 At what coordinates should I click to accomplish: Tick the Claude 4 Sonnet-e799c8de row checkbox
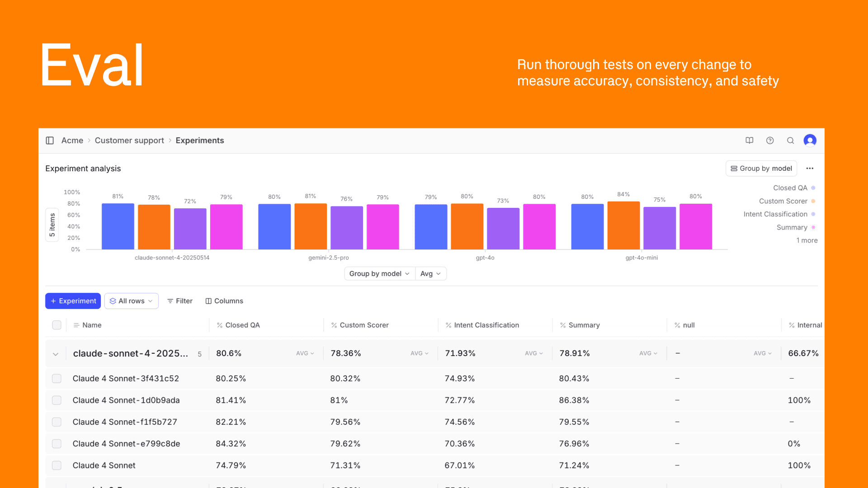[x=57, y=444]
